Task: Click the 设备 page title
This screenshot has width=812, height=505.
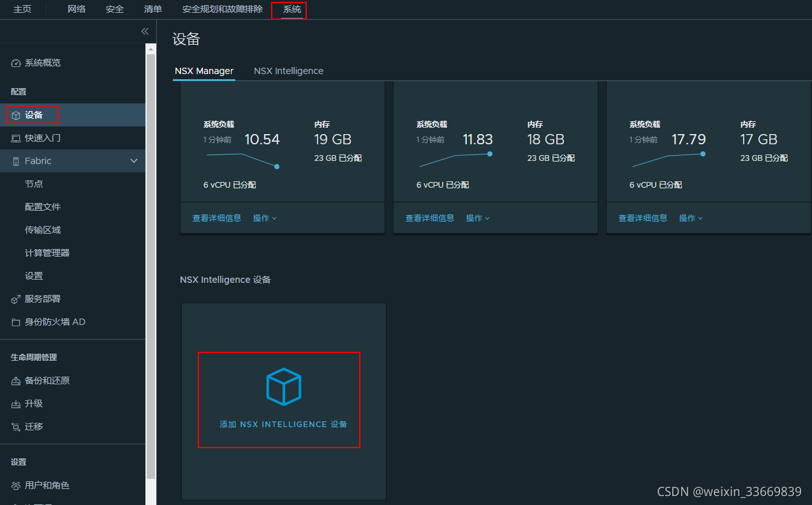Action: (186, 40)
